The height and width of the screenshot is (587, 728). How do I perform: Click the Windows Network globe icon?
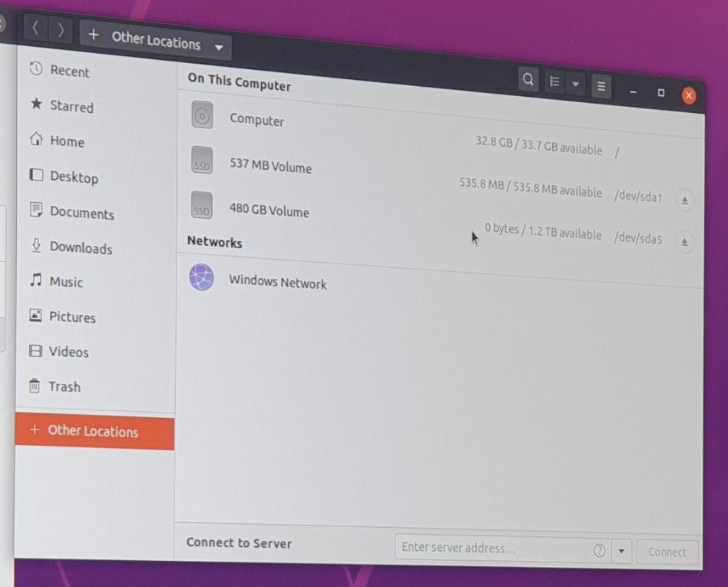(201, 277)
